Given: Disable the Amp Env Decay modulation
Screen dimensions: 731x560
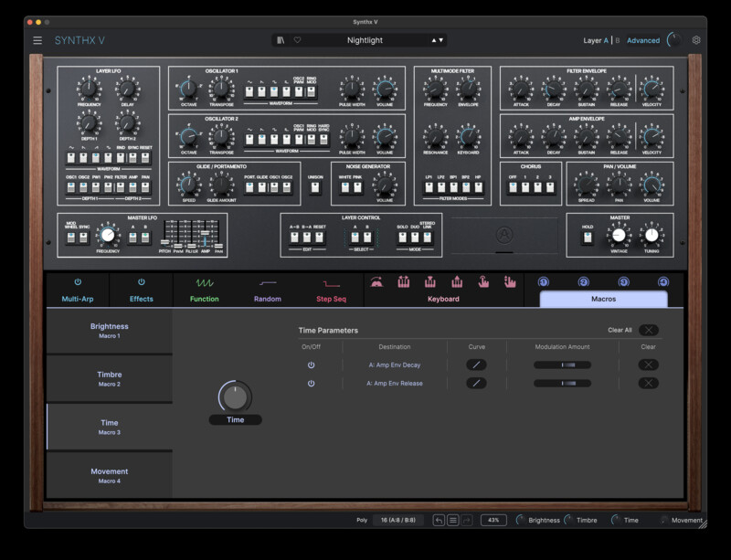Looking at the screenshot, I should tap(311, 365).
